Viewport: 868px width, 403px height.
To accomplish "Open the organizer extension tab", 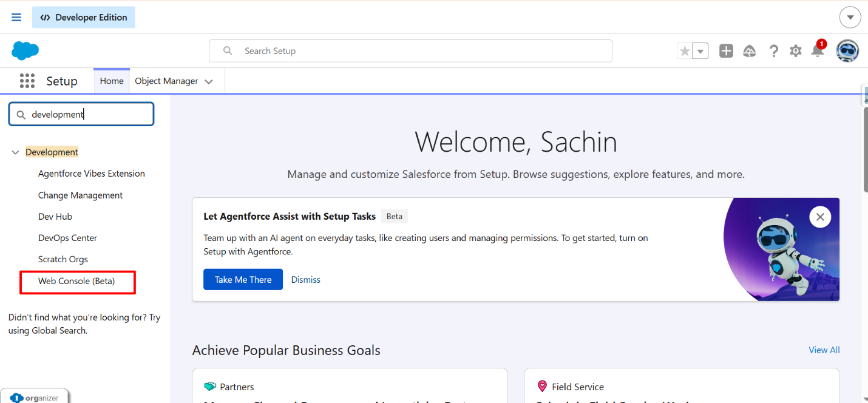I will (35, 397).
